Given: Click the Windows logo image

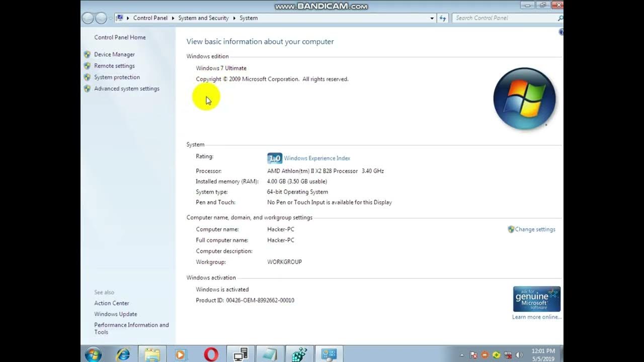Looking at the screenshot, I should point(524,99).
